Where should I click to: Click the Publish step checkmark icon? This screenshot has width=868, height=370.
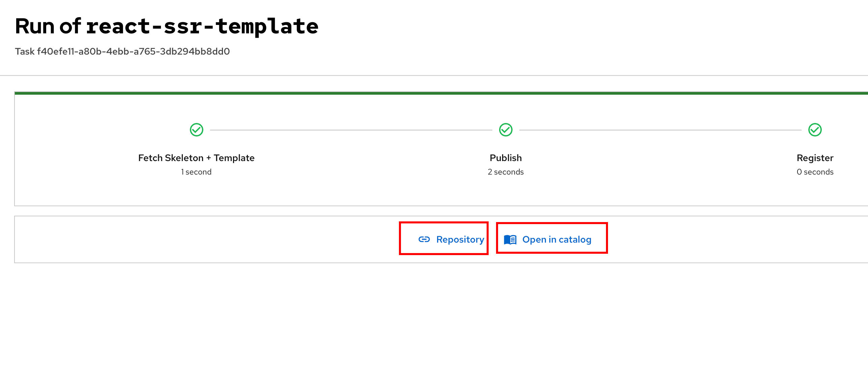coord(505,130)
